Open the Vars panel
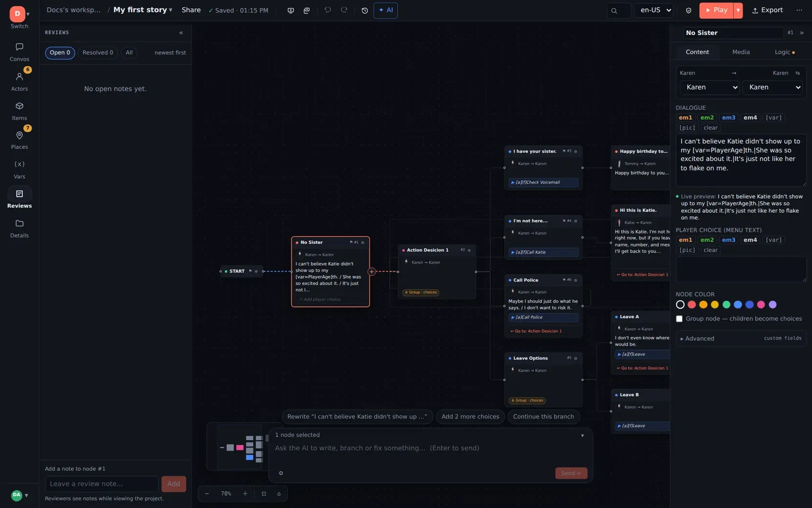Screen dimensions: 812x508 pyautogui.click(x=19, y=170)
